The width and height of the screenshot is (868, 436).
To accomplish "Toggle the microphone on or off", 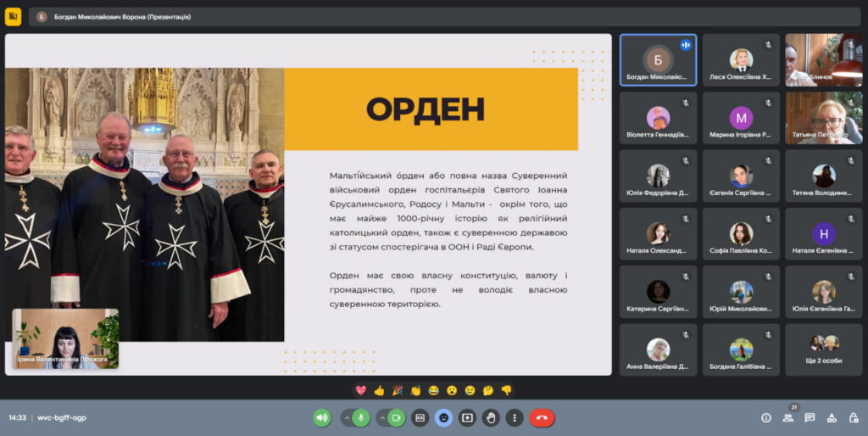I will [x=362, y=417].
